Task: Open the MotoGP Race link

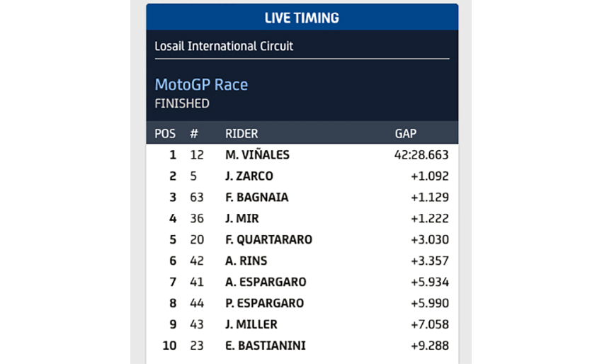Action: pos(201,85)
